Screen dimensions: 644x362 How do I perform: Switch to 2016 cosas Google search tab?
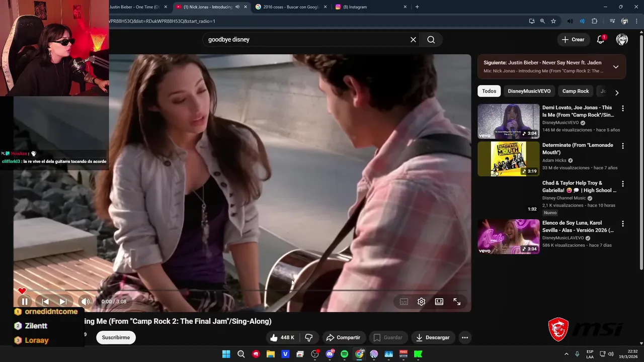(291, 7)
